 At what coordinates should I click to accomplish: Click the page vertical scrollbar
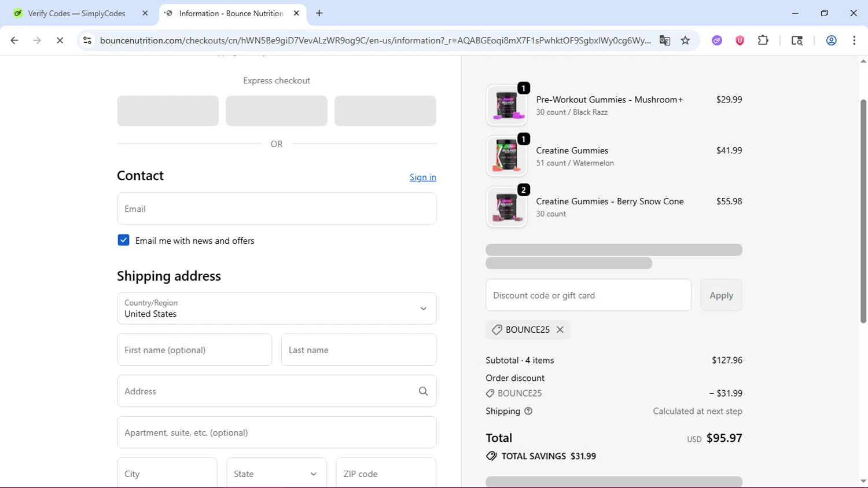pos(863,211)
